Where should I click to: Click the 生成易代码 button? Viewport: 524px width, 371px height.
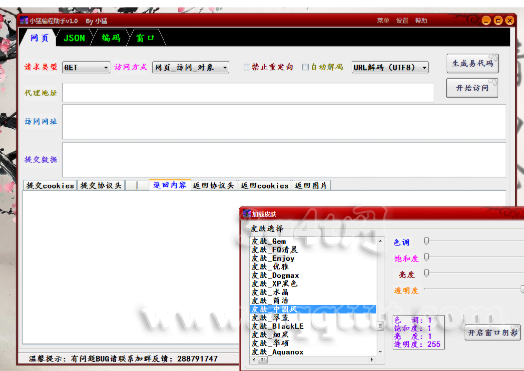(473, 64)
